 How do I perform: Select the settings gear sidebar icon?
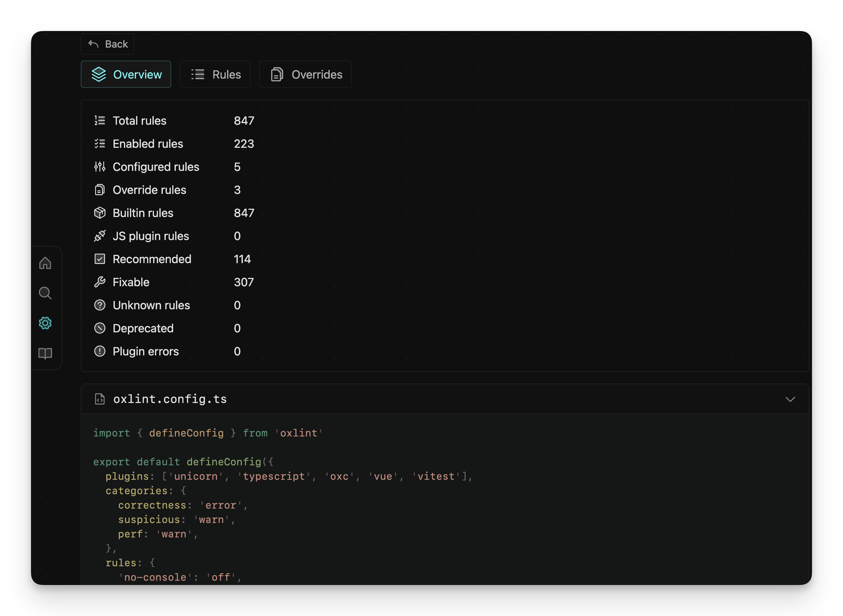45,323
